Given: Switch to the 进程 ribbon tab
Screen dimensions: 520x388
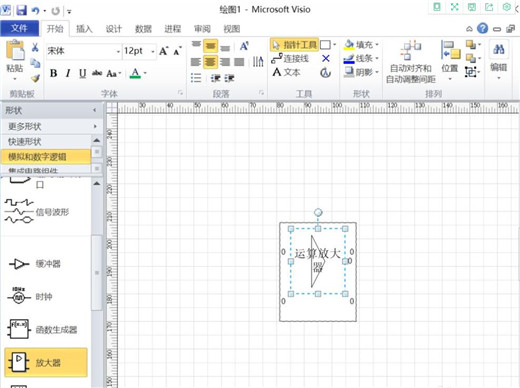Looking at the screenshot, I should pyautogui.click(x=173, y=29).
